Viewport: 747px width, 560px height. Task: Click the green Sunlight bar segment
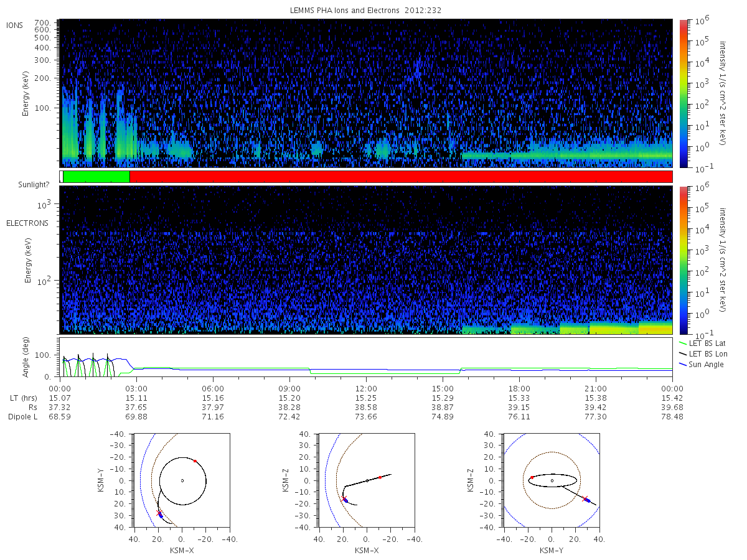coord(96,177)
